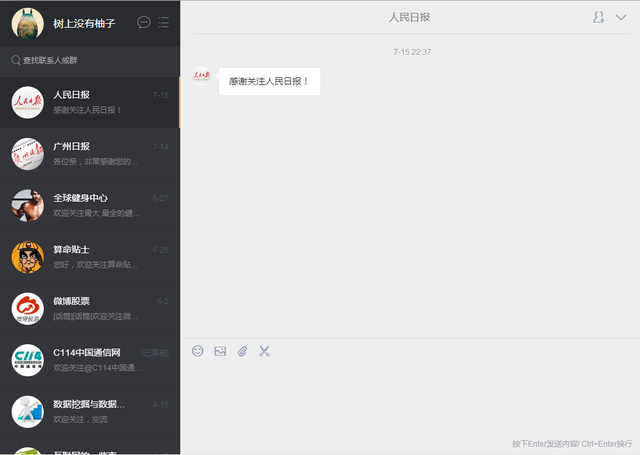
Task: Click the add contact icon in chat header
Action: 598,17
